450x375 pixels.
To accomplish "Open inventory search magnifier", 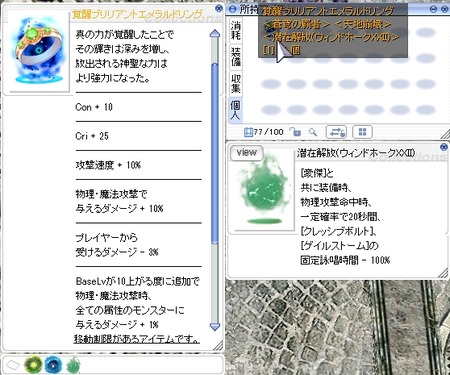I will coord(313,132).
